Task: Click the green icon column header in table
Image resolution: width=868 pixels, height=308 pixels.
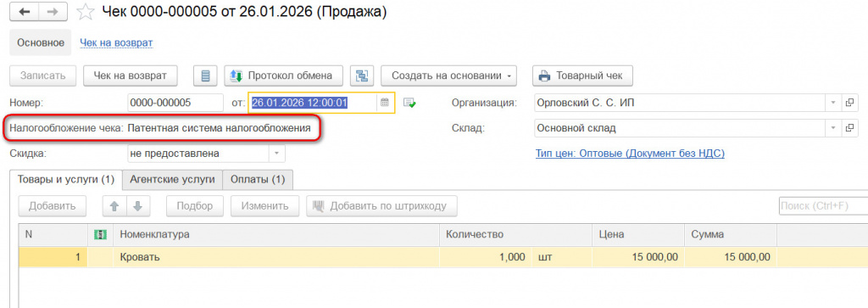Action: pyautogui.click(x=101, y=235)
